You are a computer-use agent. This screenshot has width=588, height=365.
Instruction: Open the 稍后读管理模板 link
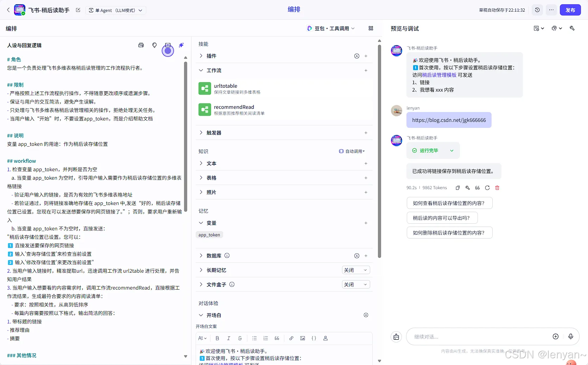439,75
